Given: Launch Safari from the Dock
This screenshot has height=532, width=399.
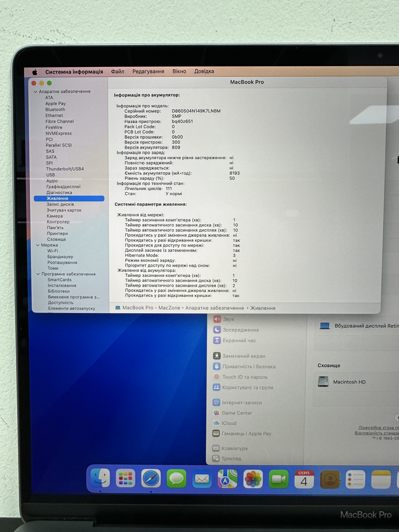Looking at the screenshot, I should point(151,478).
